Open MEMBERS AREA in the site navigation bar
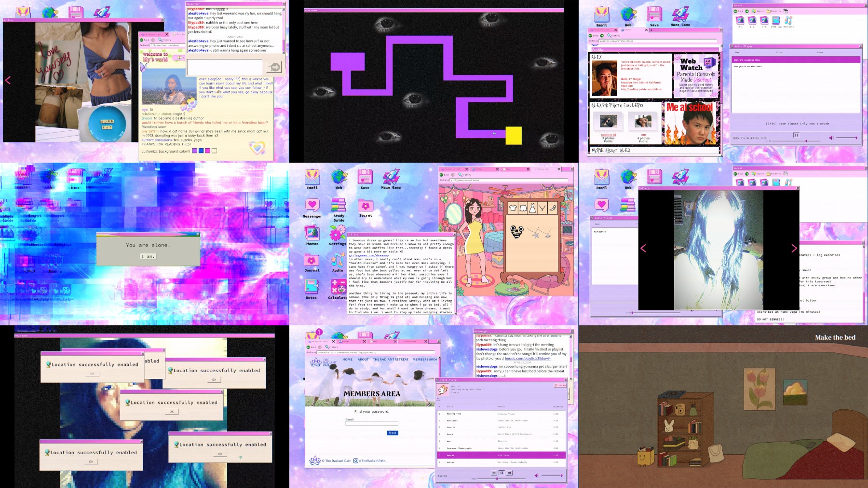 [425, 359]
